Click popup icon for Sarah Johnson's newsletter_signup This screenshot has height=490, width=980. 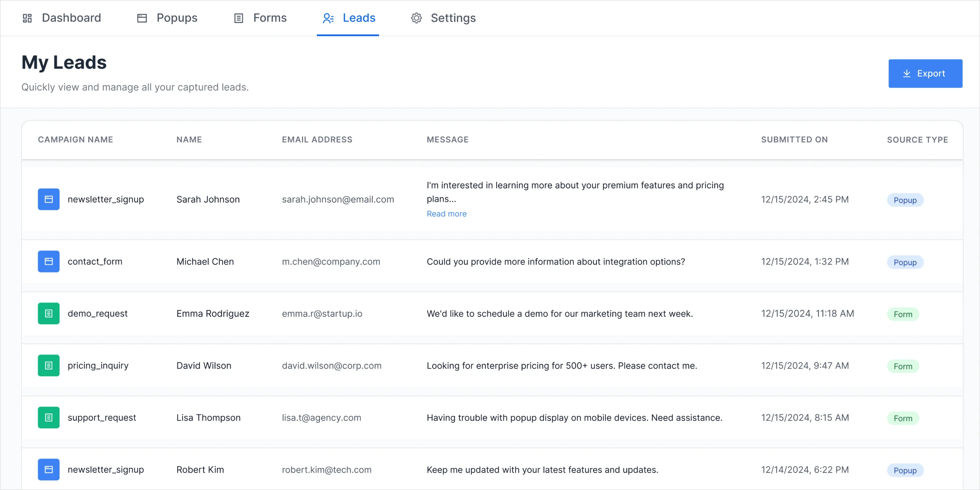tap(49, 199)
